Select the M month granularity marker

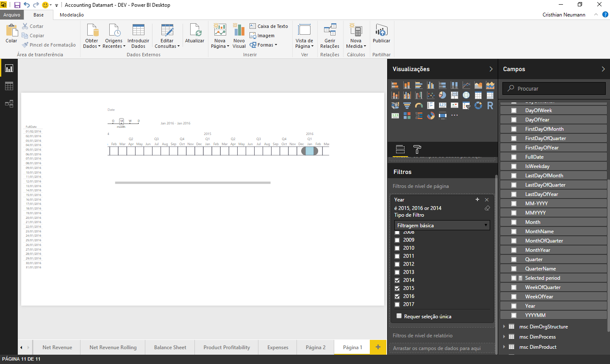pyautogui.click(x=122, y=121)
